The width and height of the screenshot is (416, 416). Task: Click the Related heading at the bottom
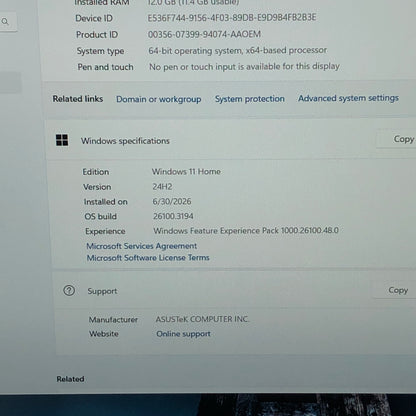coord(70,379)
